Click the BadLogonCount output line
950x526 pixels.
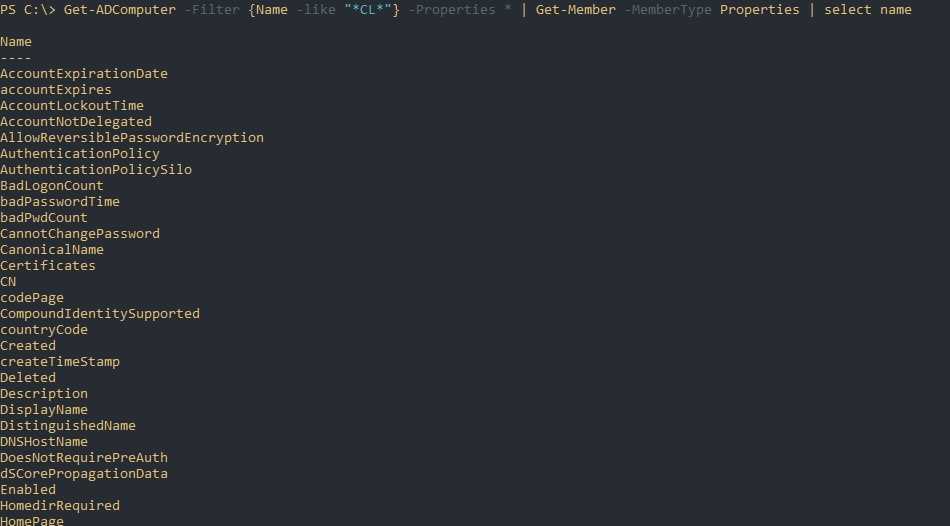(x=52, y=186)
